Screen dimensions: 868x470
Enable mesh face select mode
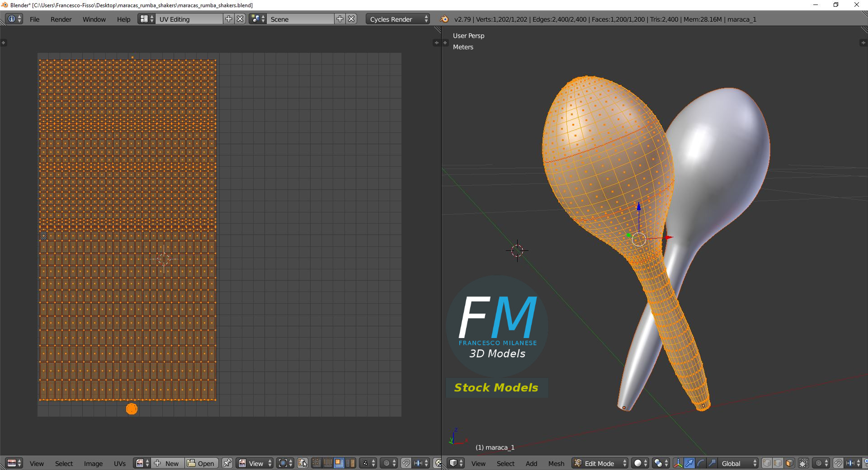(x=789, y=463)
